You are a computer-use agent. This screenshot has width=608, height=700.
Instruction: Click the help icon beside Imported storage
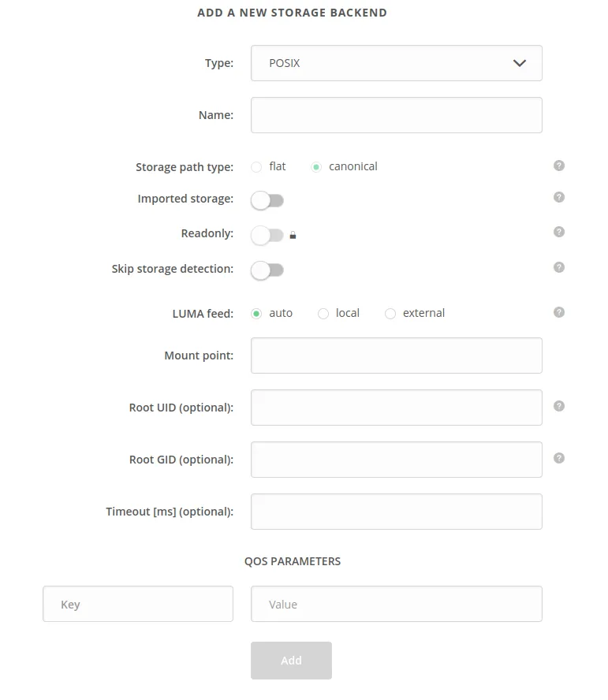pyautogui.click(x=559, y=197)
